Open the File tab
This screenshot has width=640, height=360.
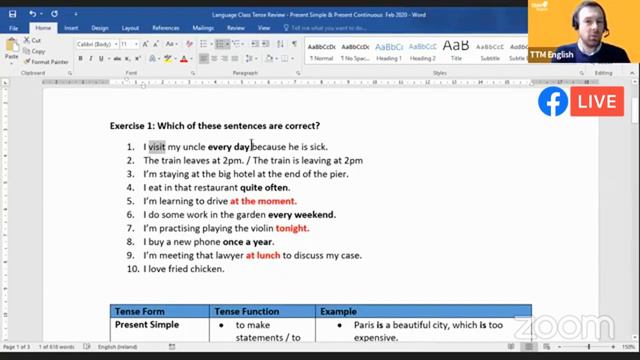tap(13, 28)
